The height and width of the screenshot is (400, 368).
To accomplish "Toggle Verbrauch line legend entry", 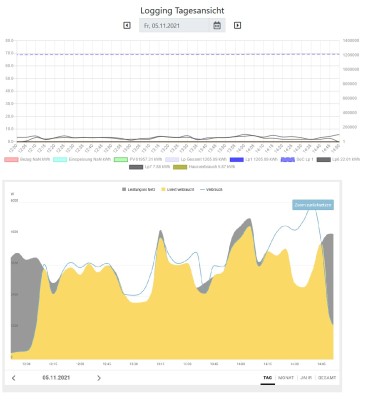I will click(211, 189).
